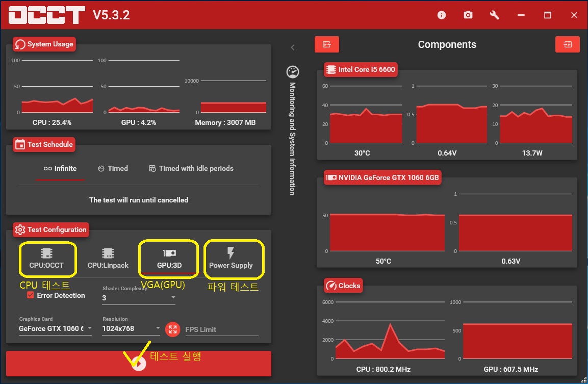Open the Graphics Card dropdown
The height and width of the screenshot is (384, 588).
pos(55,328)
